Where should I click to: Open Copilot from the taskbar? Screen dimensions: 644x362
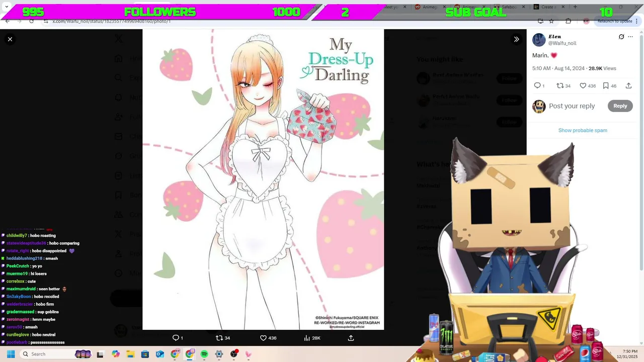(x=116, y=354)
